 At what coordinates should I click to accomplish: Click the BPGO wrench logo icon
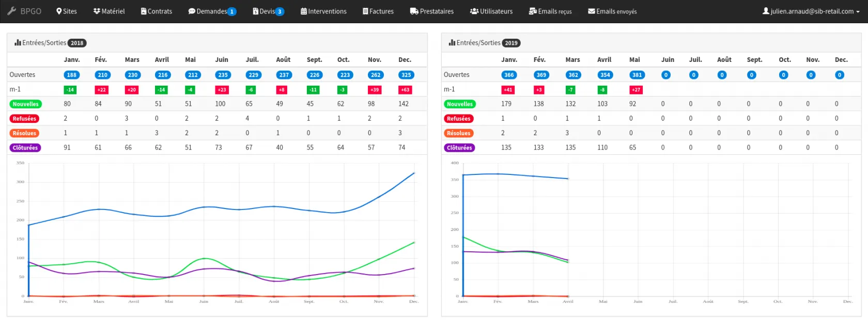11,11
